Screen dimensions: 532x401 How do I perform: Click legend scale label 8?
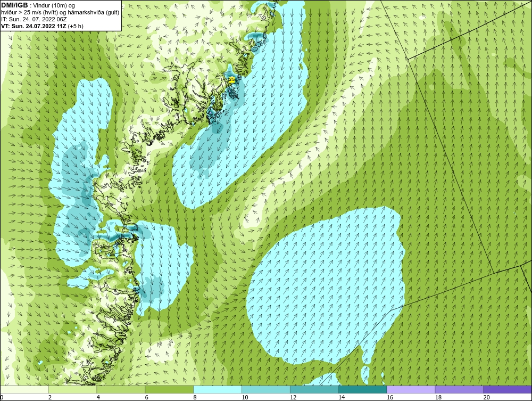pos(195,397)
